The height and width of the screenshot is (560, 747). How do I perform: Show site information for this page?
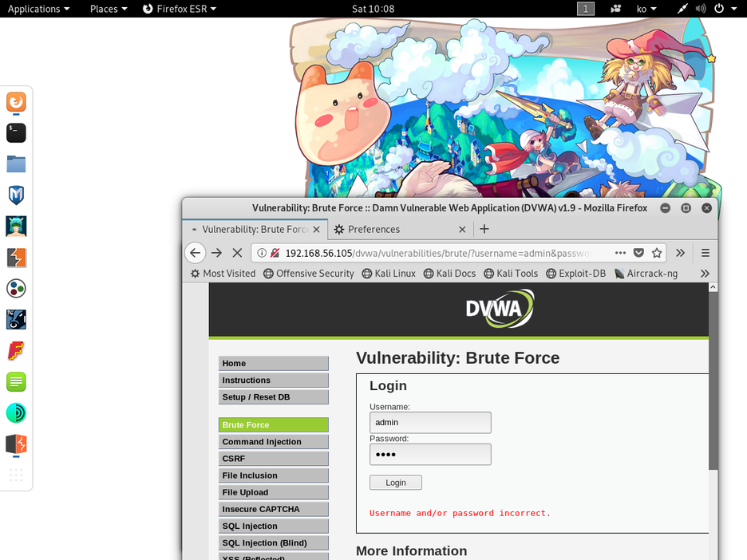pyautogui.click(x=262, y=253)
